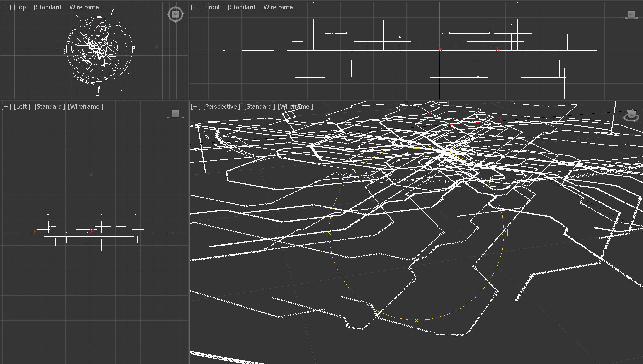Click the Front viewport label
This screenshot has width=643, height=364.
click(213, 7)
